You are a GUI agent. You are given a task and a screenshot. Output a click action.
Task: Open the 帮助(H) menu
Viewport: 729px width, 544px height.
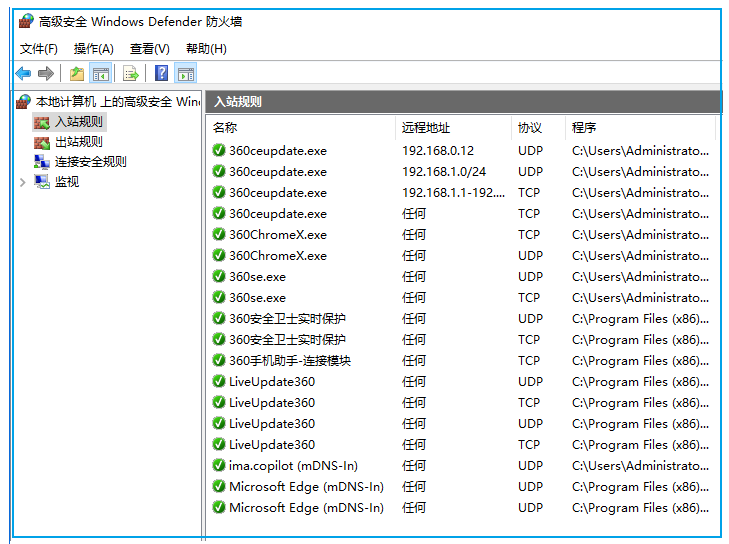tap(206, 48)
